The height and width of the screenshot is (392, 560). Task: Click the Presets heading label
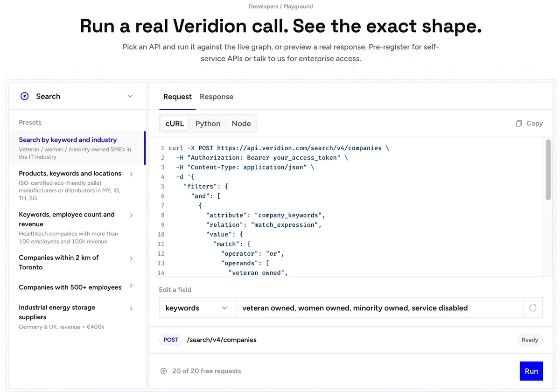pyautogui.click(x=30, y=122)
